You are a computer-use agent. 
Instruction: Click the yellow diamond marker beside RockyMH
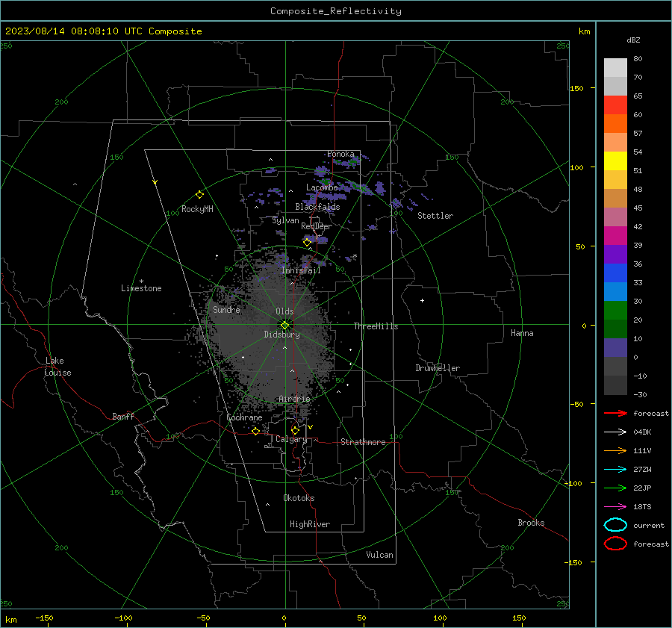(x=199, y=195)
